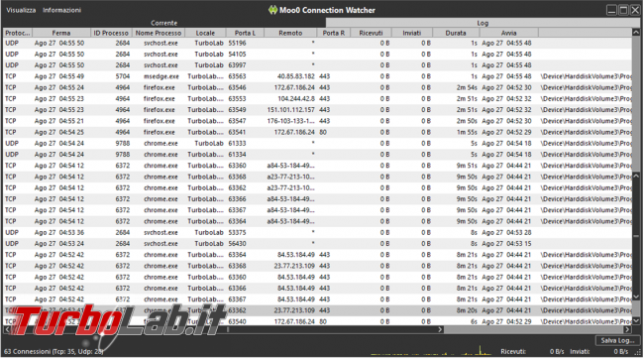The image size is (644, 359).
Task: Sort by the Locale column header
Action: point(205,33)
